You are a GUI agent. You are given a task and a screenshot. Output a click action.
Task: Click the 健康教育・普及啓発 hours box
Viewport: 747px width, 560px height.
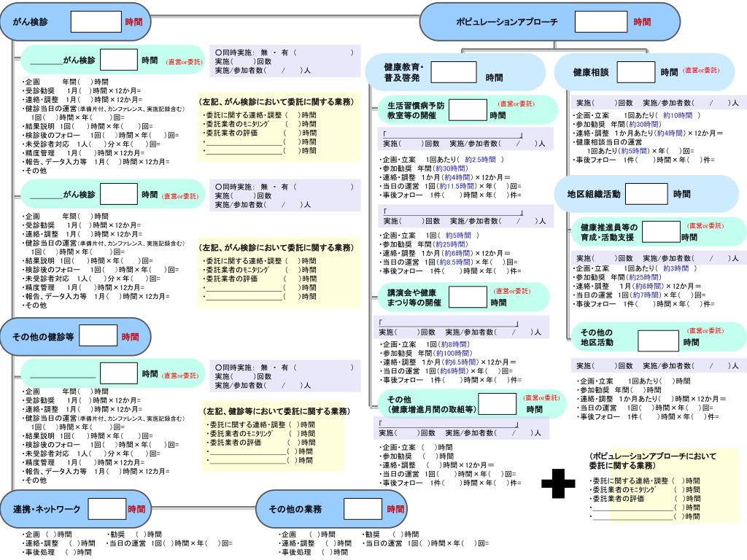coord(454,72)
